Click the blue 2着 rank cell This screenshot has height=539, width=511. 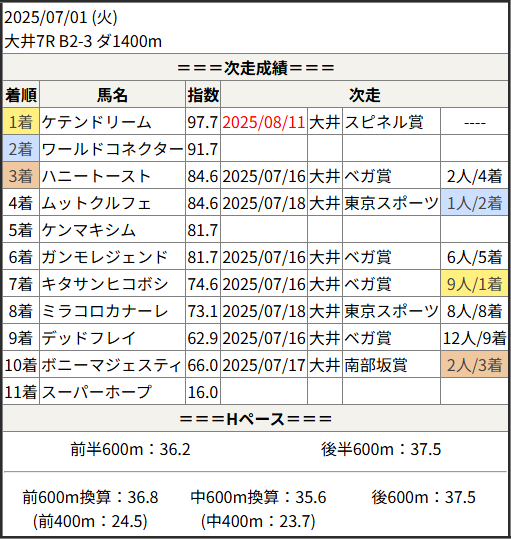click(x=21, y=148)
